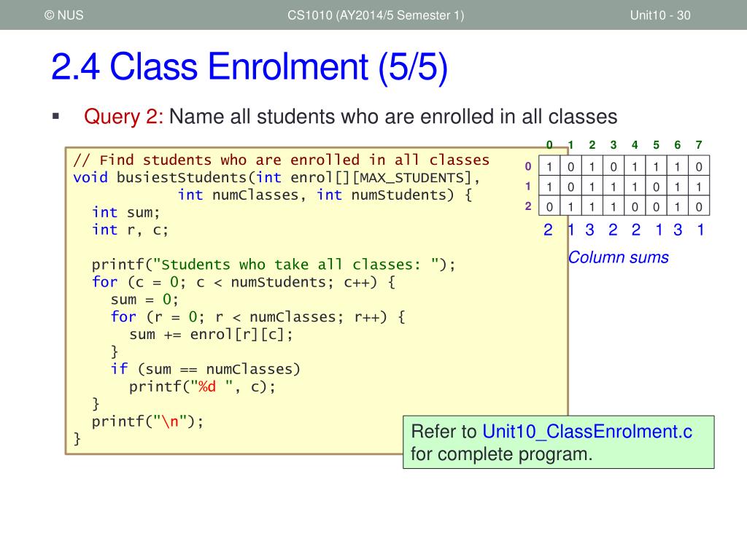
Task: Click the 'printf("\n");' line
Action: 147,421
